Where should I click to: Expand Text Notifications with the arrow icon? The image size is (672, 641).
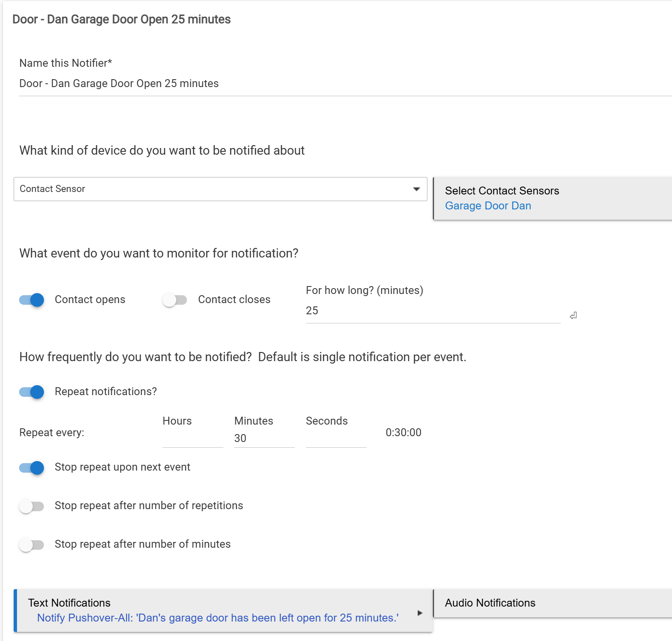tap(420, 613)
